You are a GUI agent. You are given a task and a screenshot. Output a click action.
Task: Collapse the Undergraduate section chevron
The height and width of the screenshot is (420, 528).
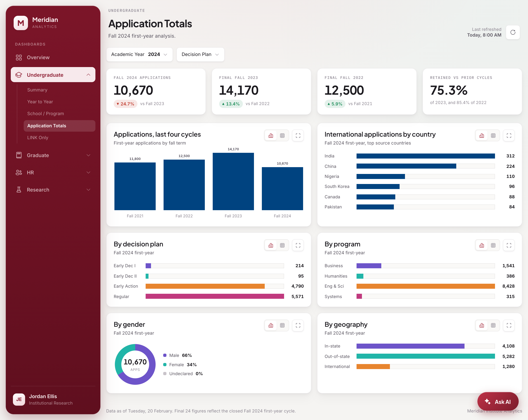coord(88,75)
